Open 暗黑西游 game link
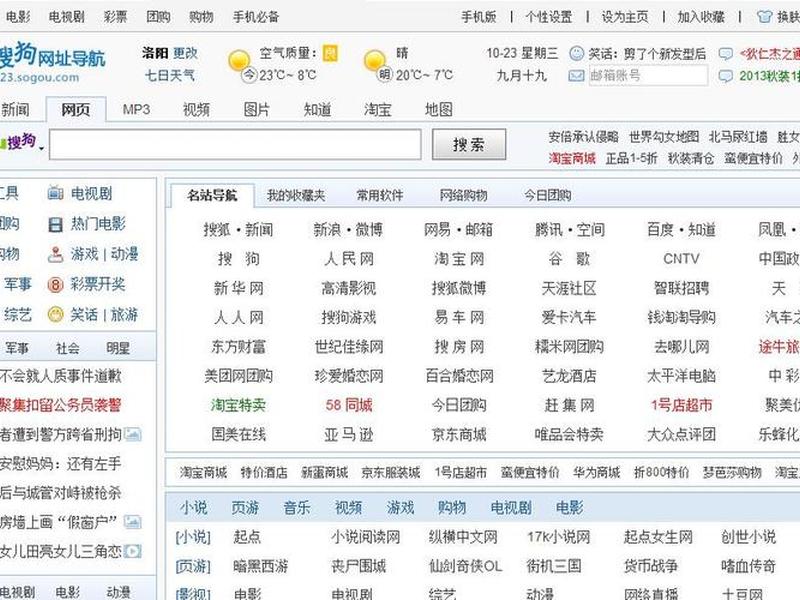The image size is (800, 600). [261, 566]
